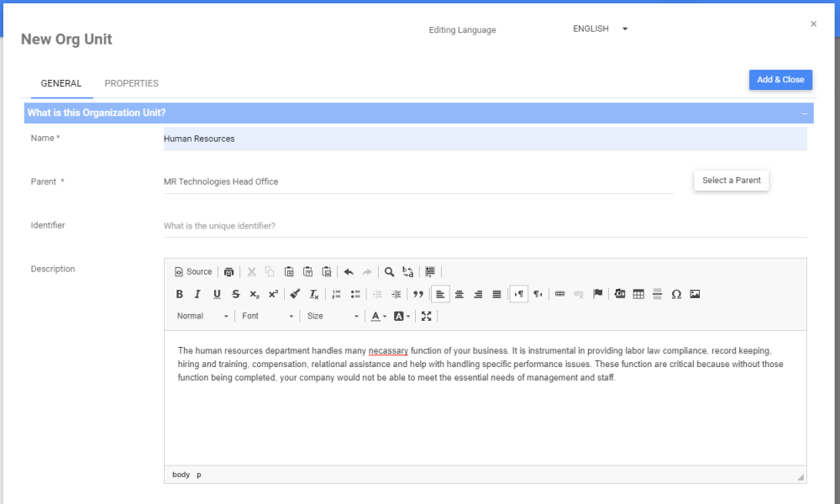Click the Identifier input field
The height and width of the screenshot is (504, 840).
pos(485,226)
